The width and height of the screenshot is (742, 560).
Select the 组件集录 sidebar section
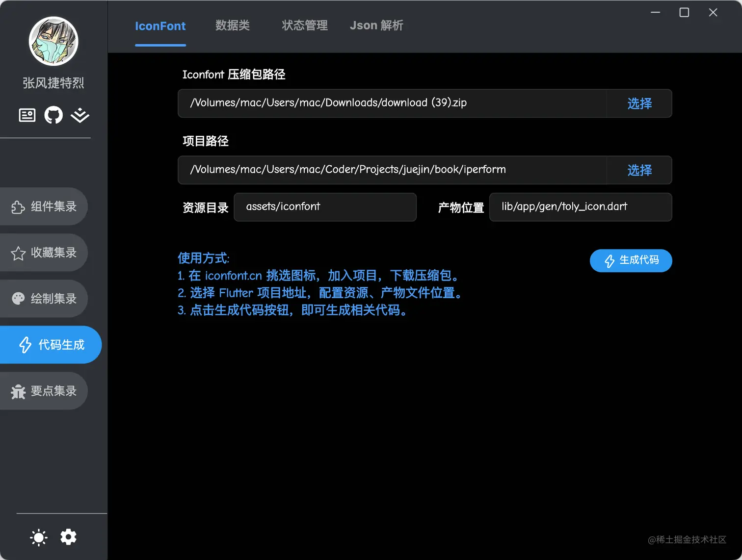pyautogui.click(x=44, y=206)
